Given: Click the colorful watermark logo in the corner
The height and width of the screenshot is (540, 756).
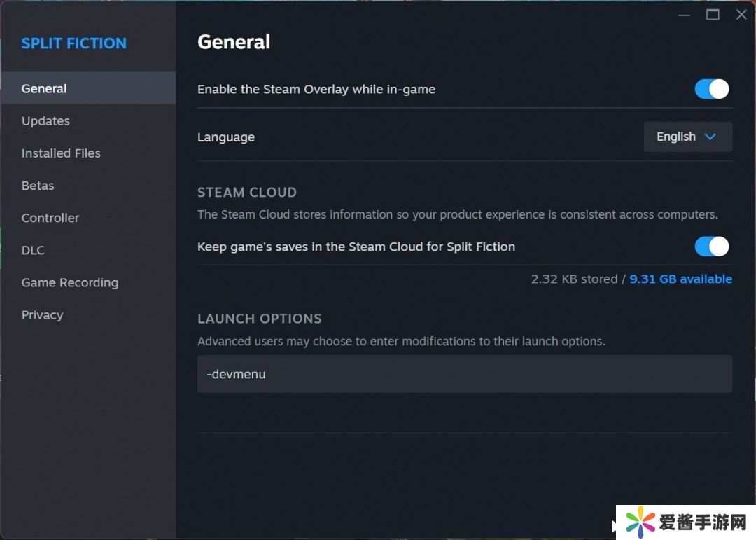Looking at the screenshot, I should [640, 522].
